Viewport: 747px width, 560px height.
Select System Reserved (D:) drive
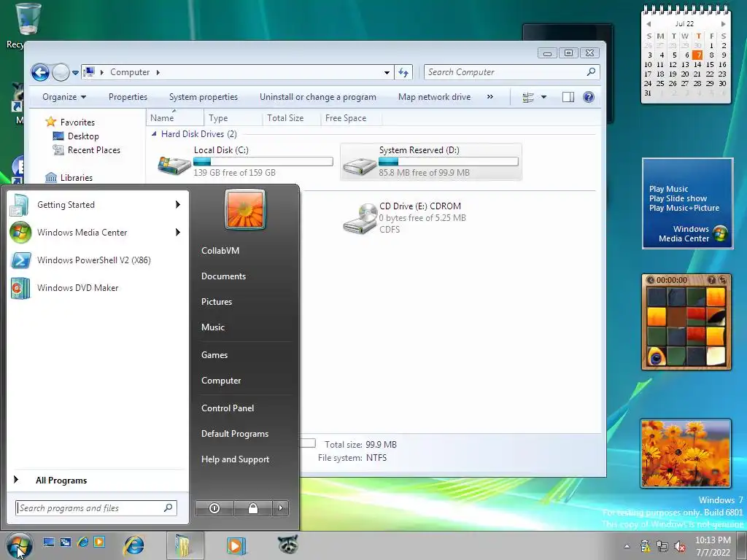[x=430, y=162]
